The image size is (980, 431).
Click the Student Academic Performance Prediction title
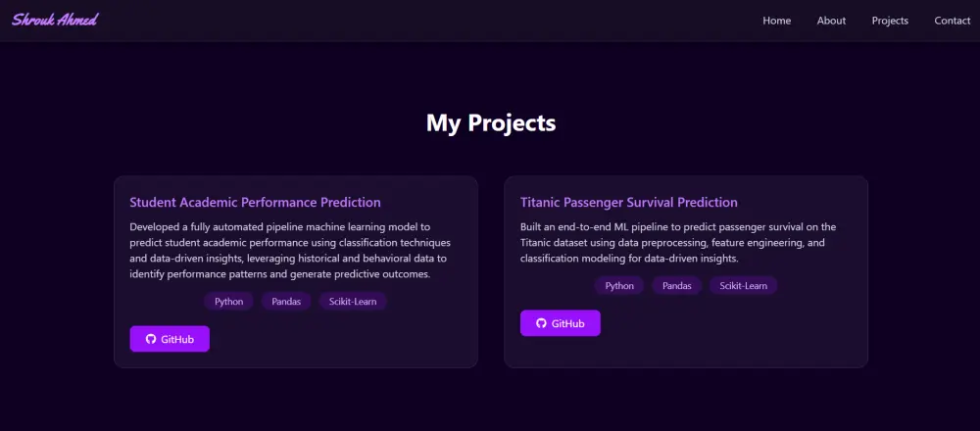(x=255, y=203)
